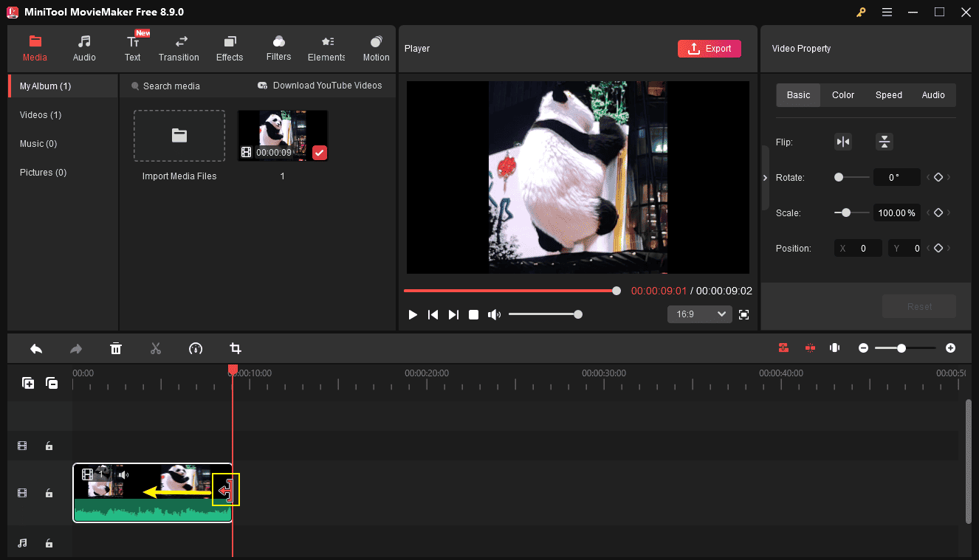Screen dimensions: 979x560
Task: Click the Export button
Action: [x=710, y=49]
